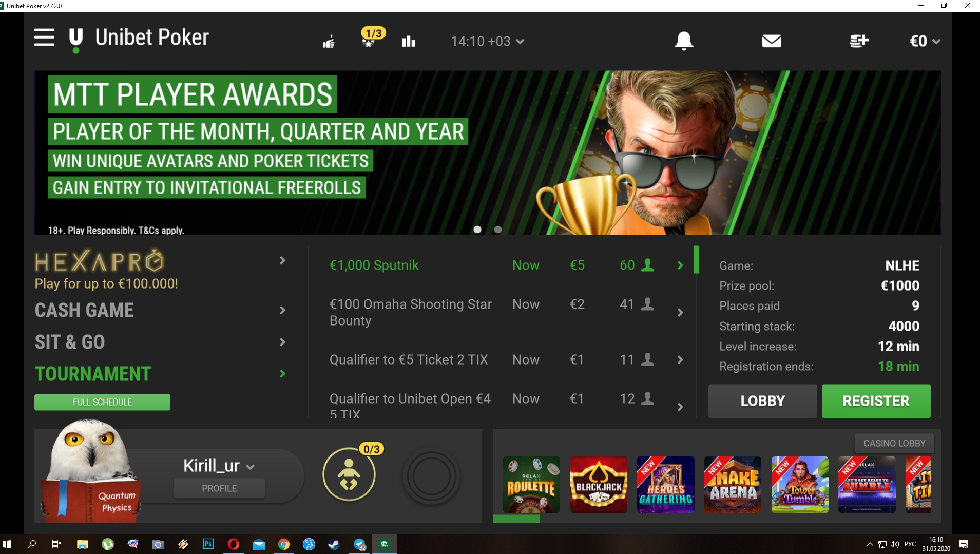Click the CASINO LOBBY button
Screen dimensions: 980x554
[x=894, y=443]
